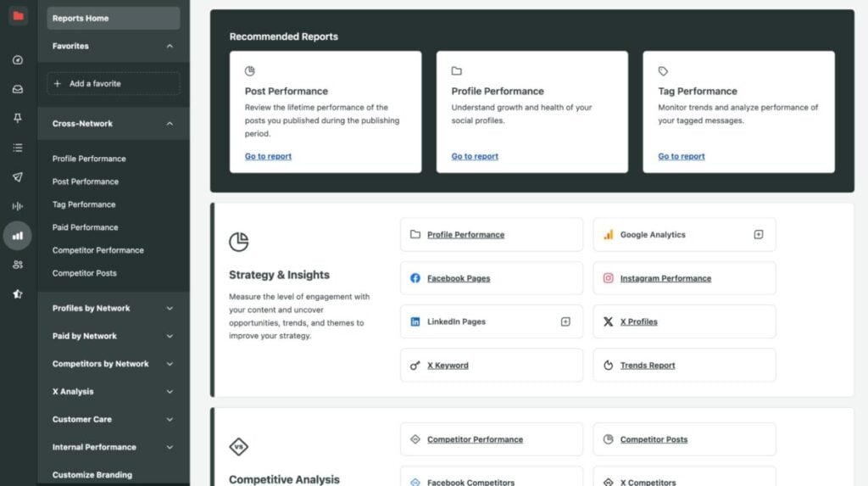The height and width of the screenshot is (486, 868).
Task: Click the plus-square icon on LinkedIn Pages
Action: click(565, 321)
